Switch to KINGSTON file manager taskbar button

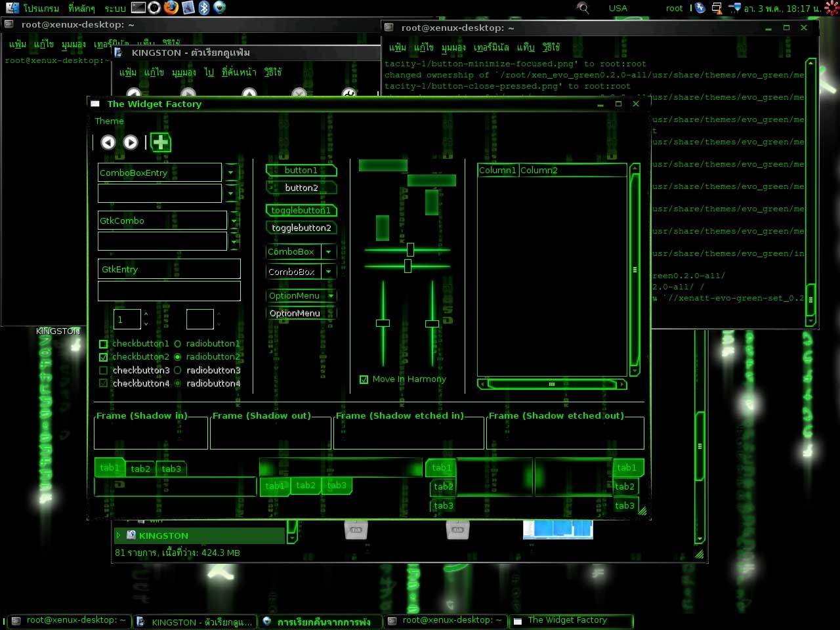[x=194, y=621]
